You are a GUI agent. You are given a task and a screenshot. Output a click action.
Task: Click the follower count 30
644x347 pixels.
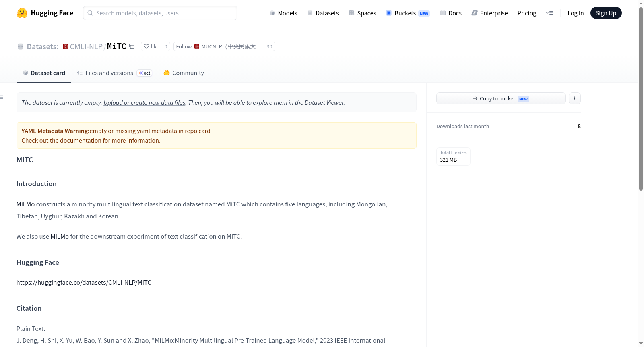tap(269, 46)
